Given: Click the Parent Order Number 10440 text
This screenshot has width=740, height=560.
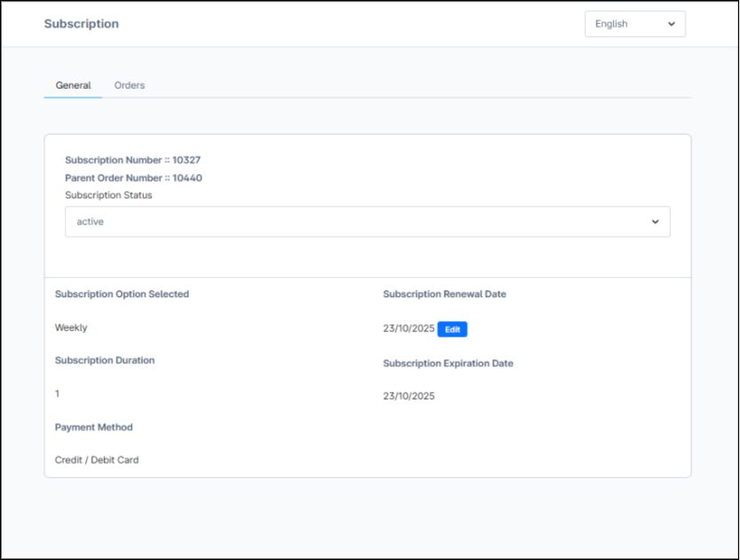Looking at the screenshot, I should (133, 178).
